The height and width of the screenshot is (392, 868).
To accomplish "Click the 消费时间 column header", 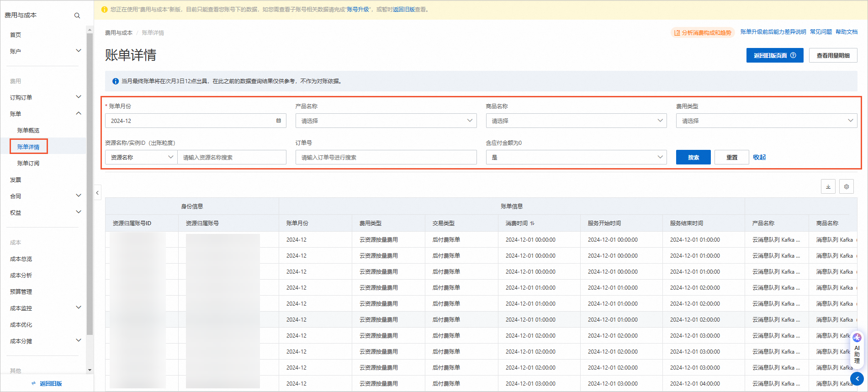I will pyautogui.click(x=539, y=223).
